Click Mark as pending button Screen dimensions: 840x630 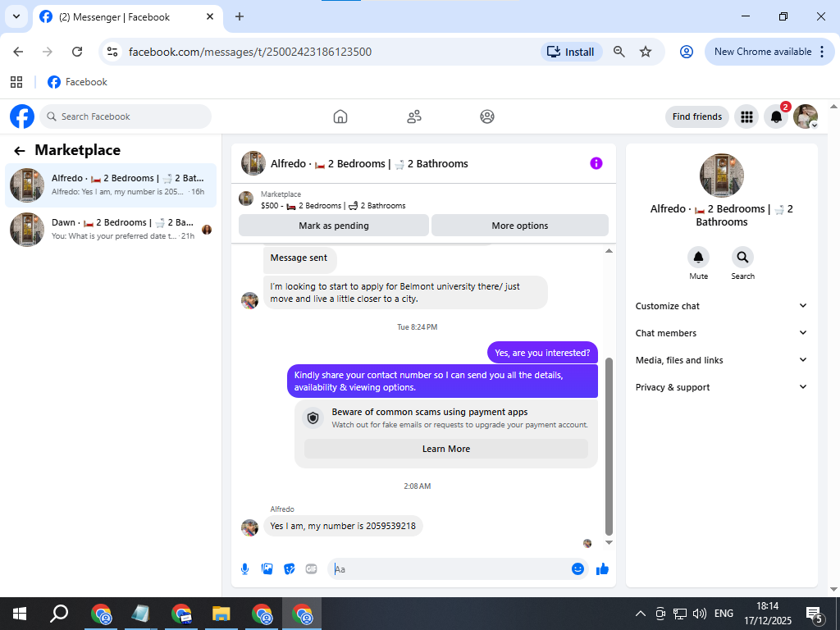(x=333, y=226)
